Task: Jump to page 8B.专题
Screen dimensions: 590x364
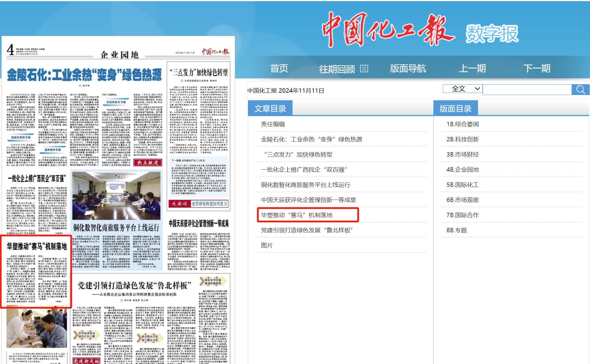Action: [x=456, y=230]
